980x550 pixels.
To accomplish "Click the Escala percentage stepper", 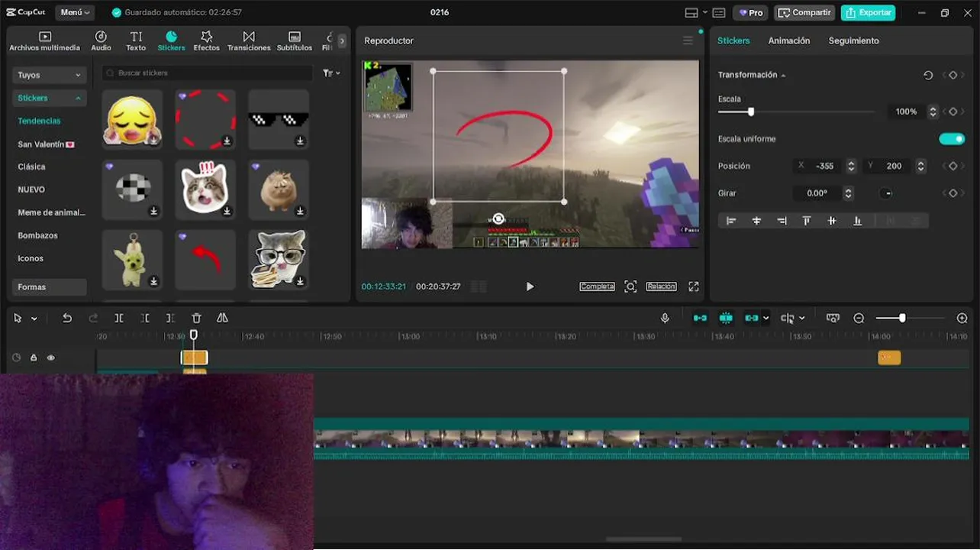I will (x=933, y=112).
